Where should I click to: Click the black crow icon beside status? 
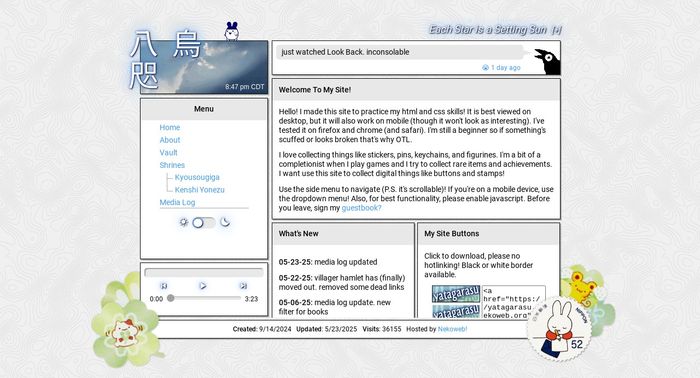click(548, 62)
